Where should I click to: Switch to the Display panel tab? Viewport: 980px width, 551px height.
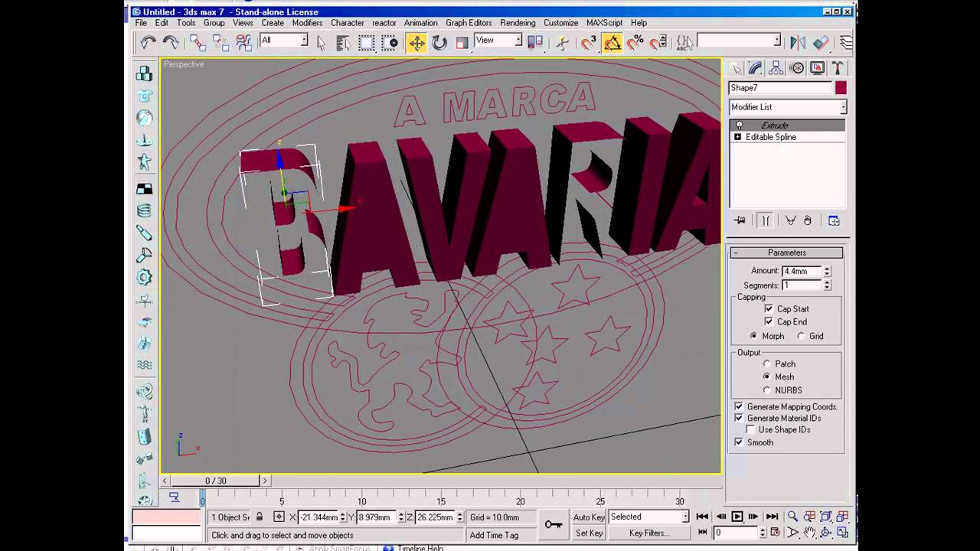coord(818,68)
